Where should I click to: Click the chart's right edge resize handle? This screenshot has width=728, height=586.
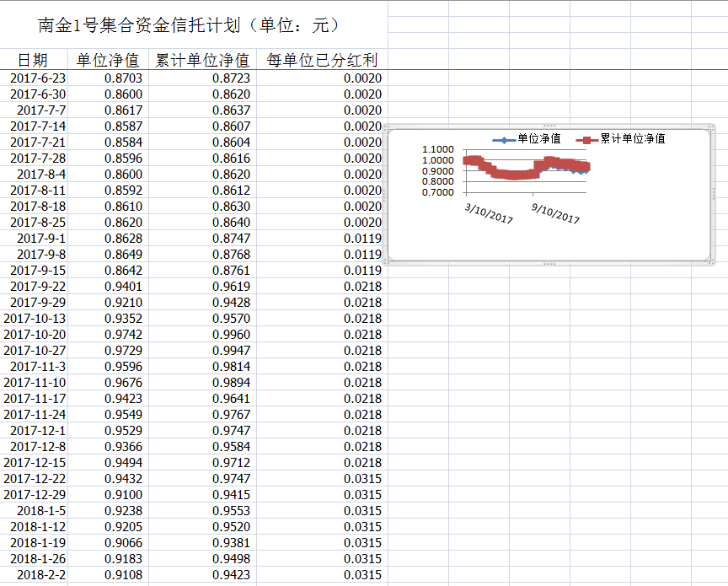tap(713, 195)
